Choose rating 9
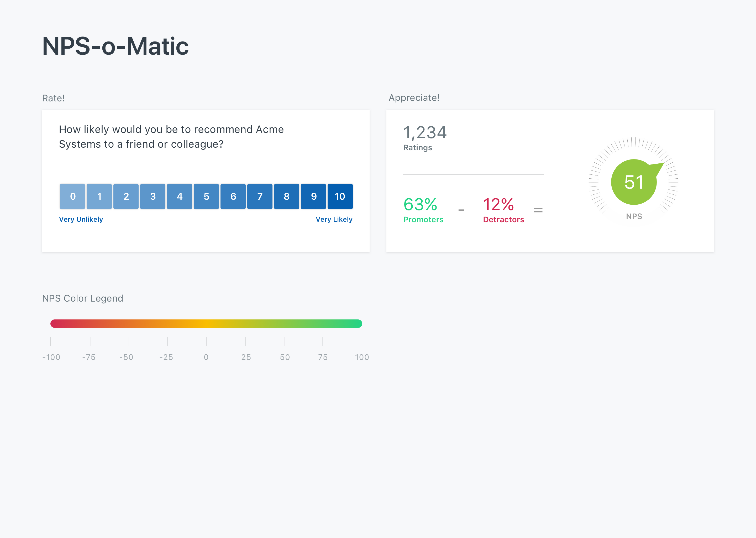 point(313,196)
